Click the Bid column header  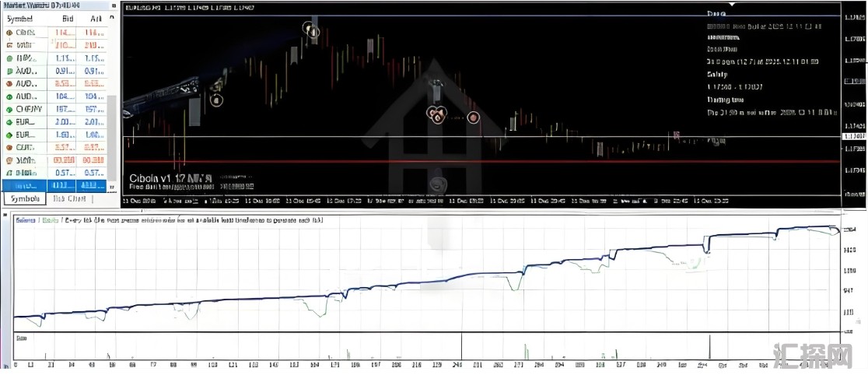[x=68, y=19]
